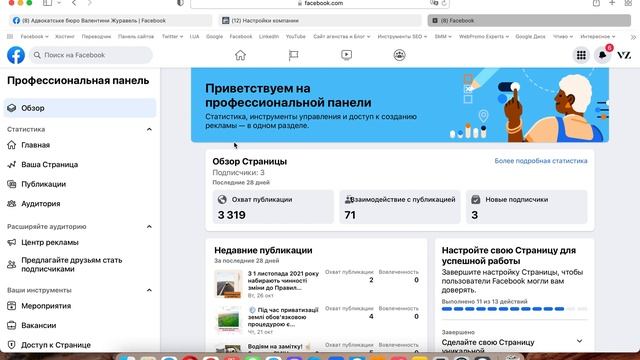The height and width of the screenshot is (360, 640).
Task: Click the Safari privacy shield icon
Action: [180, 3]
